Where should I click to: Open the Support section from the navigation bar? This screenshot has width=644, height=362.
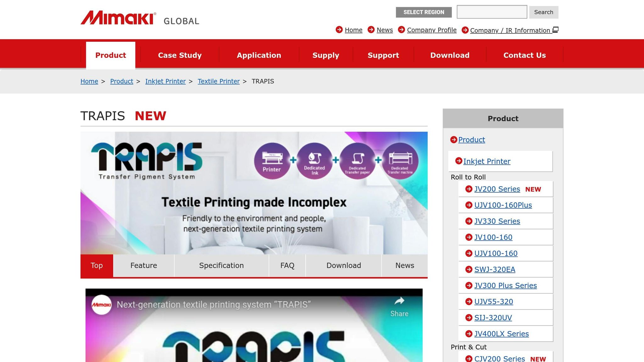[x=383, y=55]
